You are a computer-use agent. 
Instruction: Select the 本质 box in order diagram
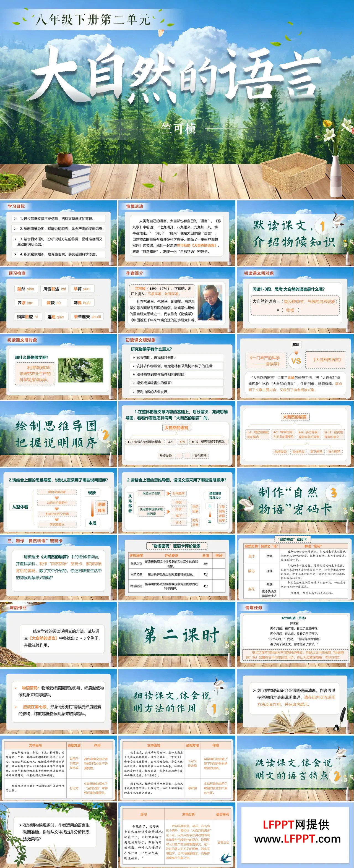point(92,523)
